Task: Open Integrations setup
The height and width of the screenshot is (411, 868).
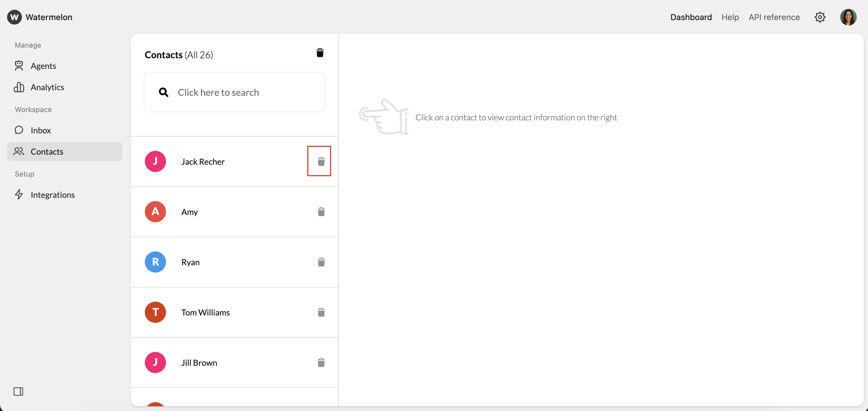Action: [x=53, y=195]
